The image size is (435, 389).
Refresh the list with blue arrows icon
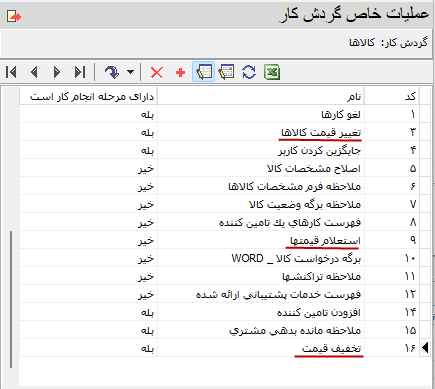249,72
